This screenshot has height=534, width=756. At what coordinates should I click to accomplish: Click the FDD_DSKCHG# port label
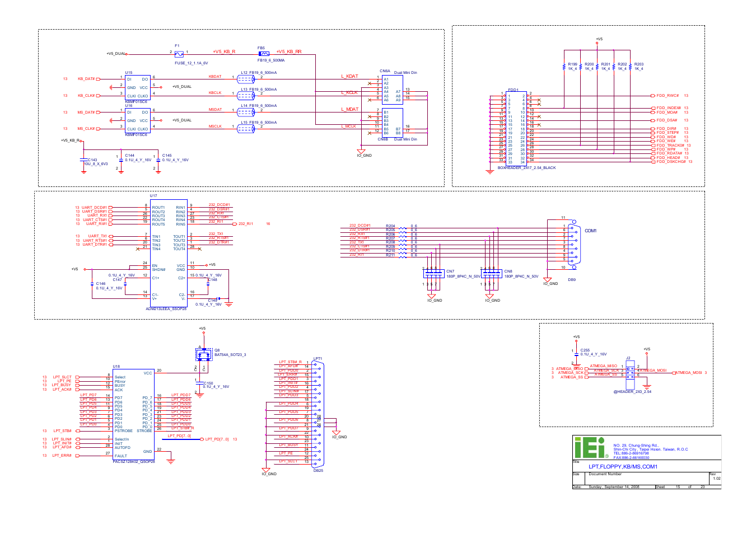(671, 162)
